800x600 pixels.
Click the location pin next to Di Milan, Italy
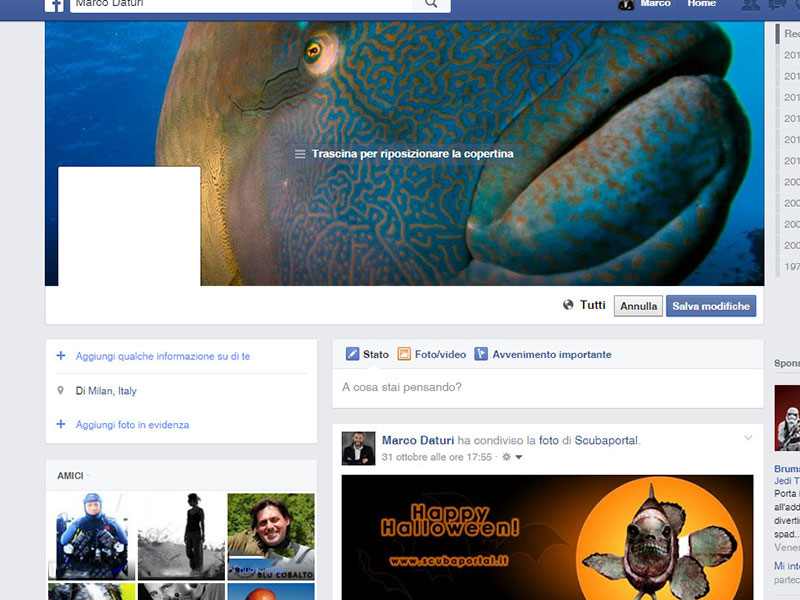[61, 391]
